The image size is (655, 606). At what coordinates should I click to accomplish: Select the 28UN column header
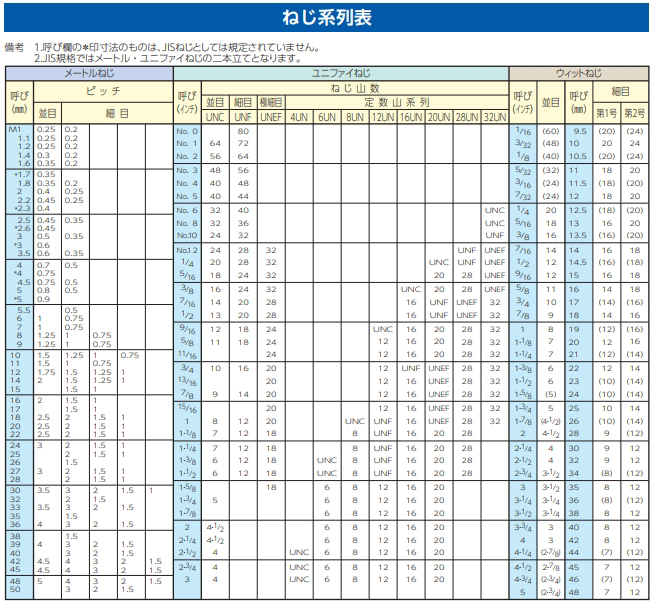tap(467, 116)
